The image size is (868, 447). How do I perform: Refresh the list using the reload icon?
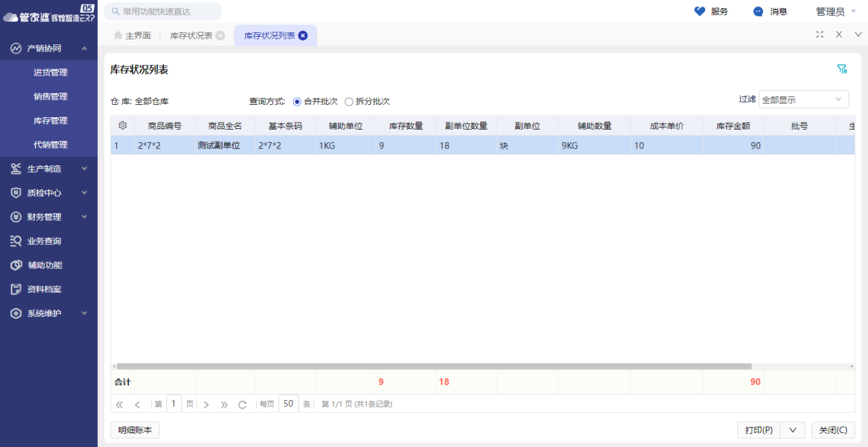(242, 404)
